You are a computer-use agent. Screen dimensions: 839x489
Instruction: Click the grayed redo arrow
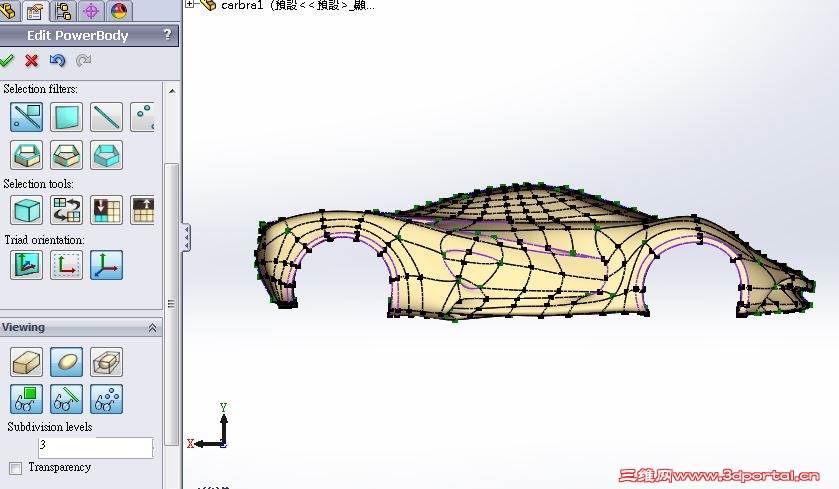[83, 60]
